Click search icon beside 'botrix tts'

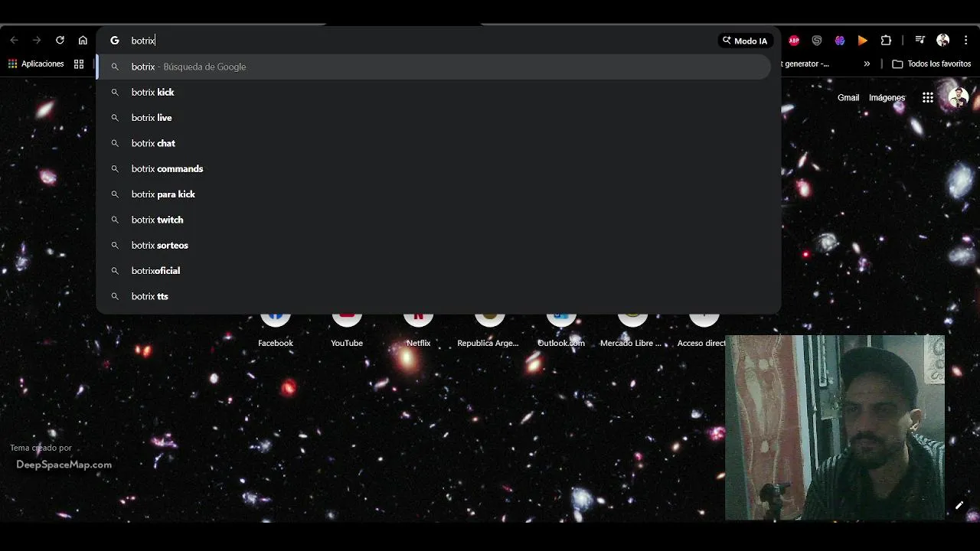pos(115,296)
